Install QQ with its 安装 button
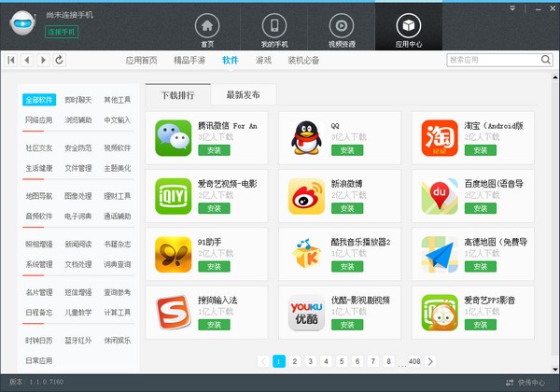 click(x=347, y=150)
